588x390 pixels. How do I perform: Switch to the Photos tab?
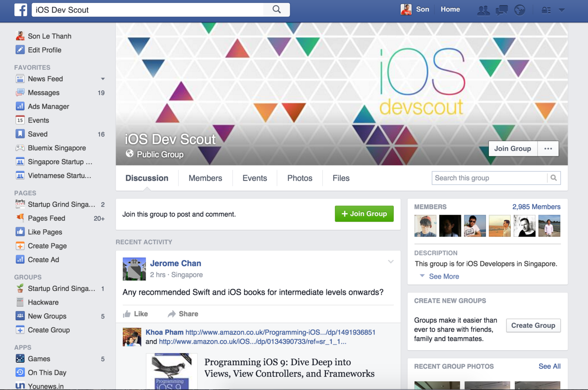pos(300,178)
